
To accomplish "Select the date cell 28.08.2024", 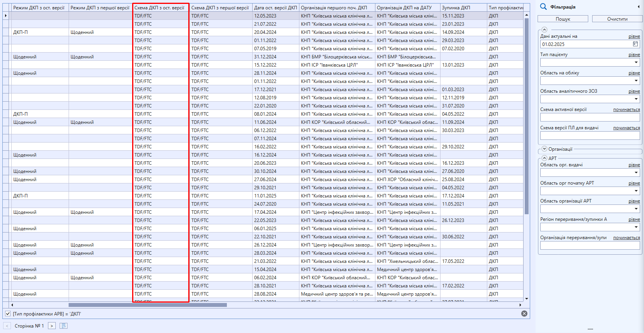I will (276, 294).
